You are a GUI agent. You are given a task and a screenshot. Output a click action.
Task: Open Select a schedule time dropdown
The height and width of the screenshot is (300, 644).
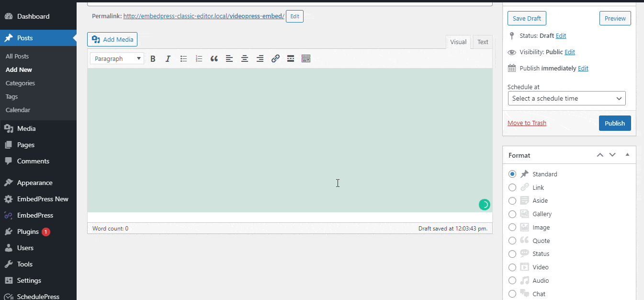(x=567, y=98)
